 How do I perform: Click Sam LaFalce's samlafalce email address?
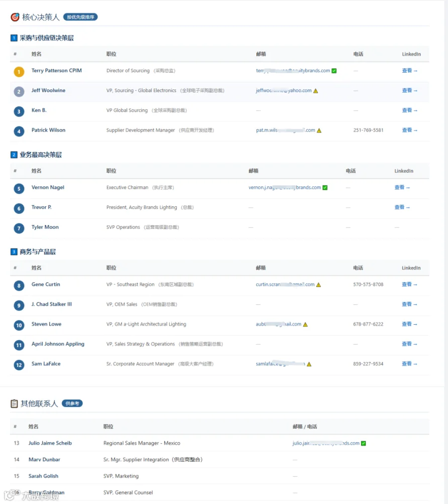tap(280, 364)
